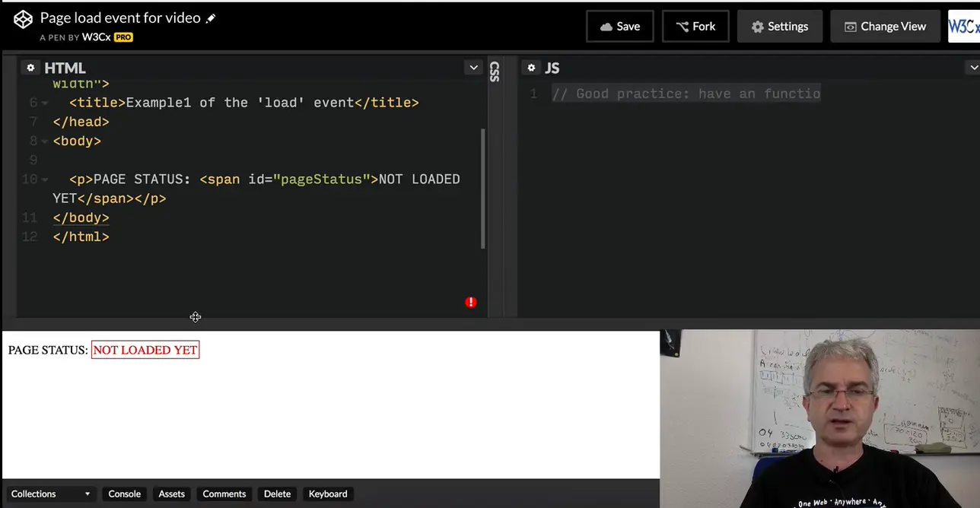The height and width of the screenshot is (508, 980).
Task: Click the title tag line in HTML
Action: click(243, 103)
